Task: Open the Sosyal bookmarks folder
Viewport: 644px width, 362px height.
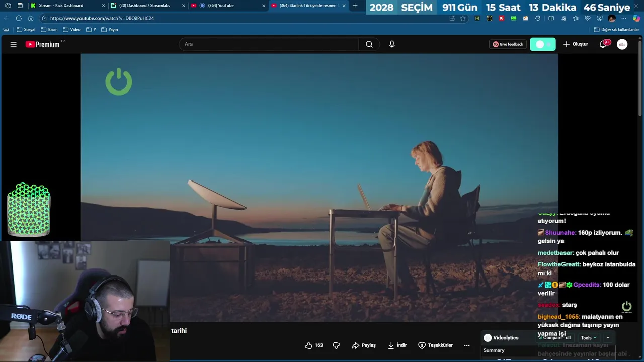Action: tap(26, 30)
